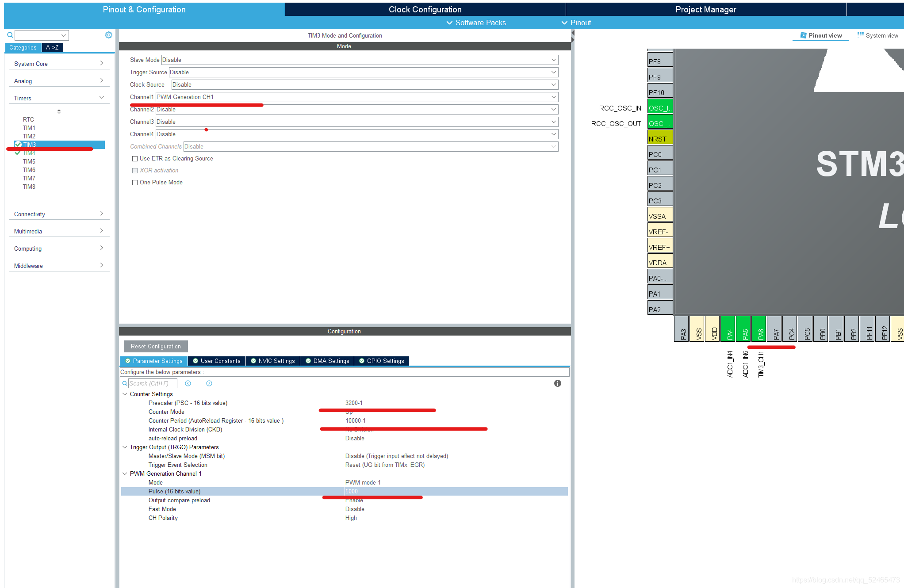The width and height of the screenshot is (904, 588).
Task: Select pin PA7 on chip
Action: click(774, 328)
